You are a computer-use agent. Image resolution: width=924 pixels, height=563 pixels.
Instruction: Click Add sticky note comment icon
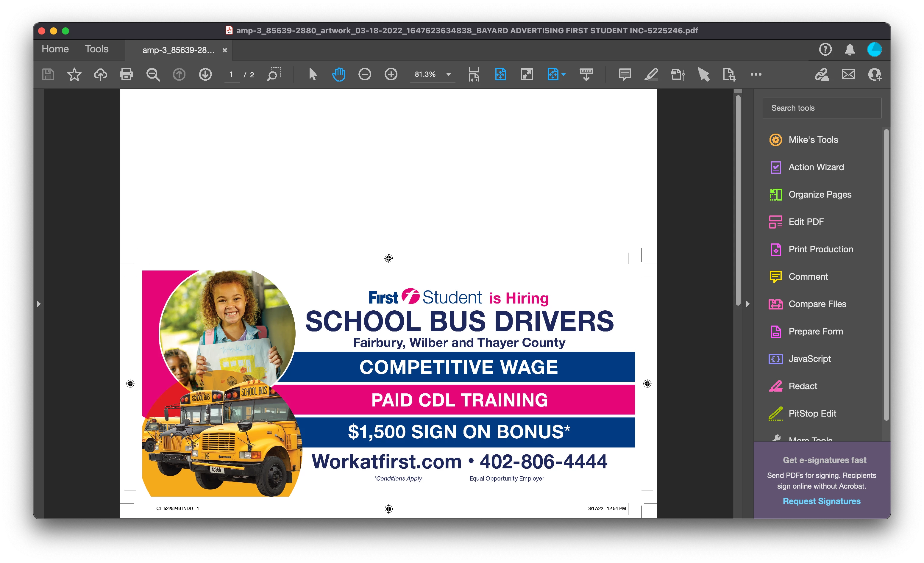click(x=625, y=74)
